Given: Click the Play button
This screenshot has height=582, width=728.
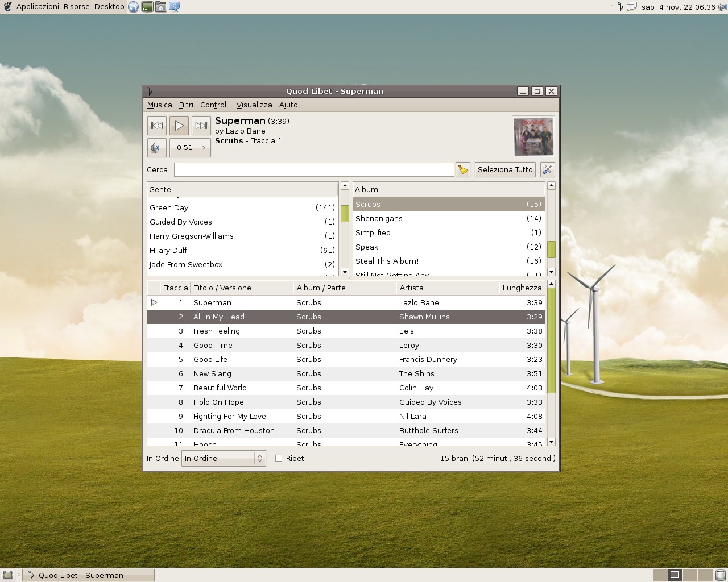Looking at the screenshot, I should click(x=179, y=126).
